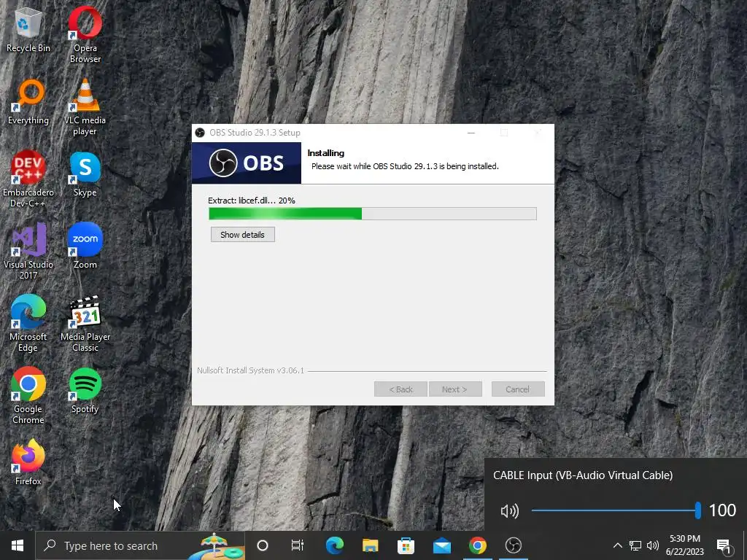Click the volume tray icon

click(653, 545)
